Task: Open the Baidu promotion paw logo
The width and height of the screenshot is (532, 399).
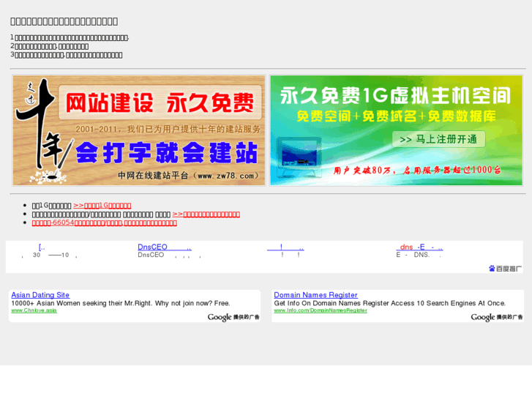Action: click(505, 269)
